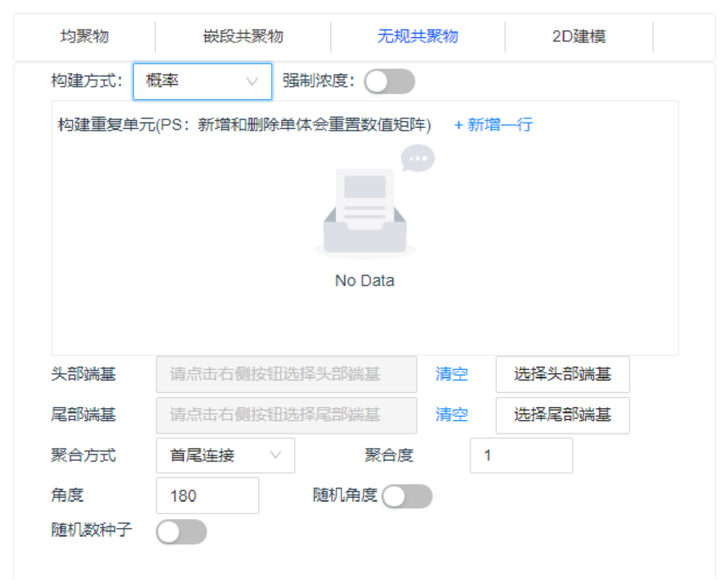Click the 聚合度 value field showing 1
Viewport: 728px width, 580px height.
(x=521, y=456)
